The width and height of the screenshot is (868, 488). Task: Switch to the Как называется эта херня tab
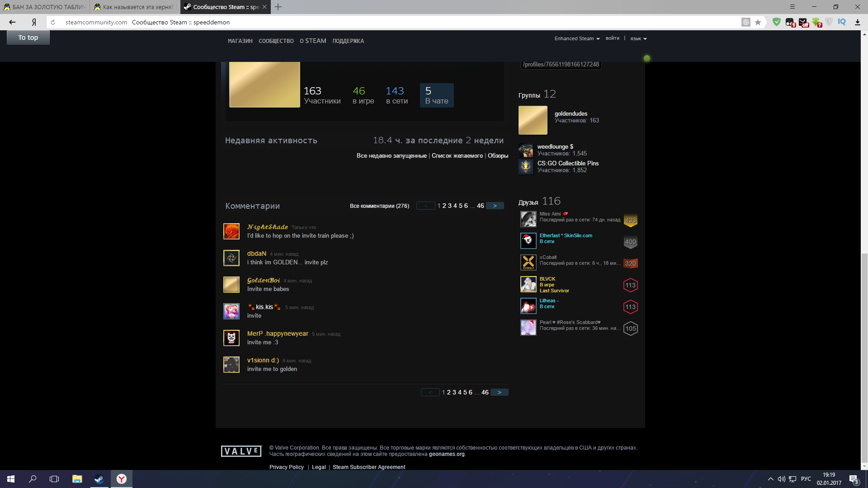pyautogui.click(x=135, y=7)
